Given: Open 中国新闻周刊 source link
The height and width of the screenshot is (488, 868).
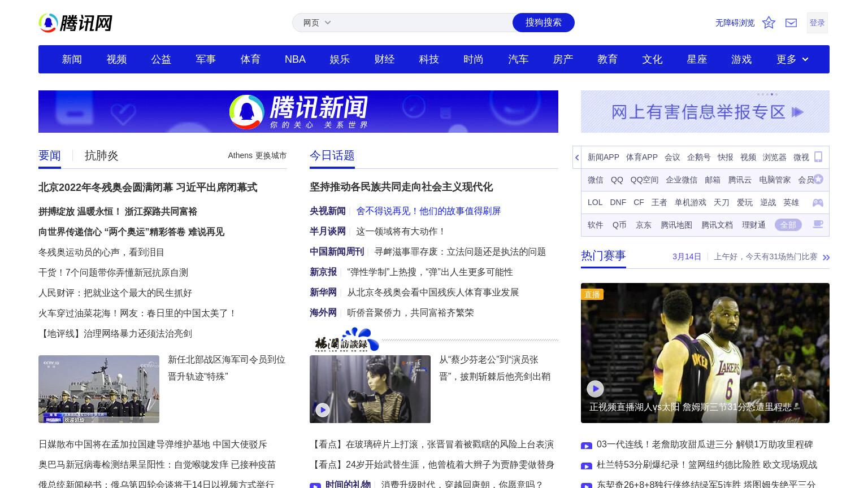Looking at the screenshot, I should tap(337, 251).
